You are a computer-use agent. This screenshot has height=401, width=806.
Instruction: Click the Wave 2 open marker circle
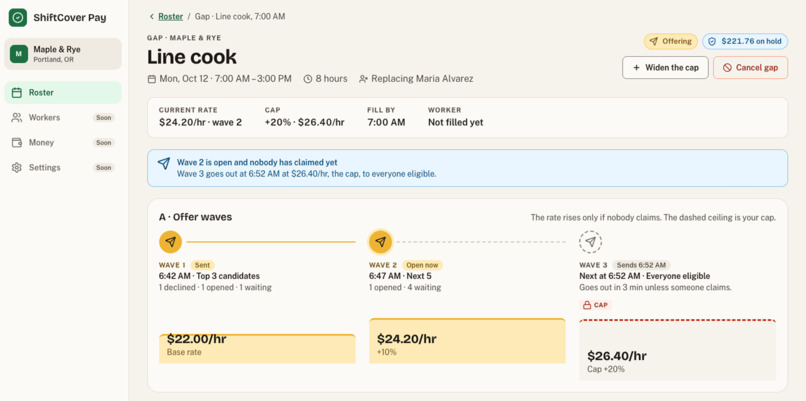pos(380,242)
